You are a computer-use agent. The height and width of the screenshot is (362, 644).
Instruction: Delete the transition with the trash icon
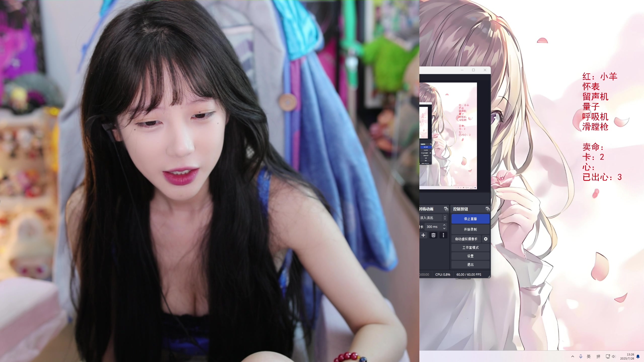(x=433, y=235)
